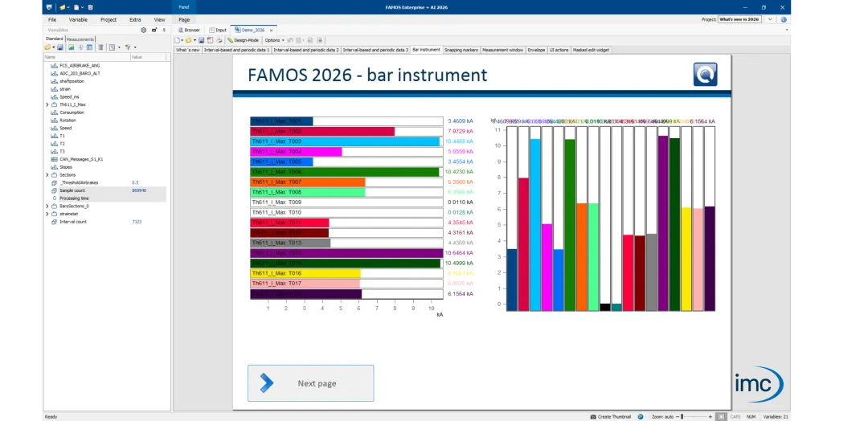Click the print icon in panel toolbar
Viewport: 868px width, 421px height.
(x=219, y=40)
